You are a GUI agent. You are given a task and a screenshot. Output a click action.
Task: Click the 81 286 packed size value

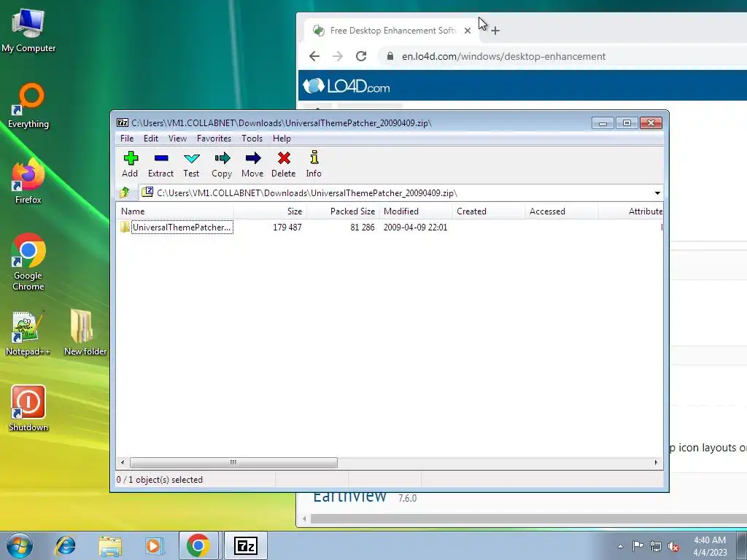point(362,227)
